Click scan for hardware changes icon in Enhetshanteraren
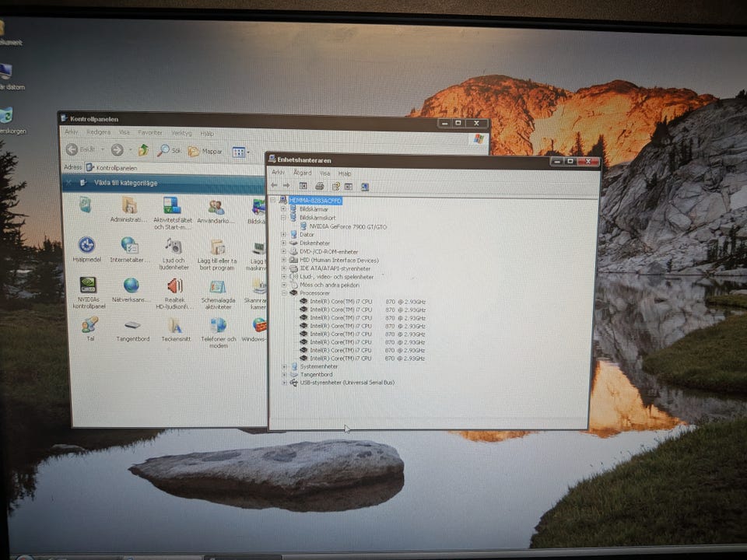The width and height of the screenshot is (747, 560). click(365, 187)
